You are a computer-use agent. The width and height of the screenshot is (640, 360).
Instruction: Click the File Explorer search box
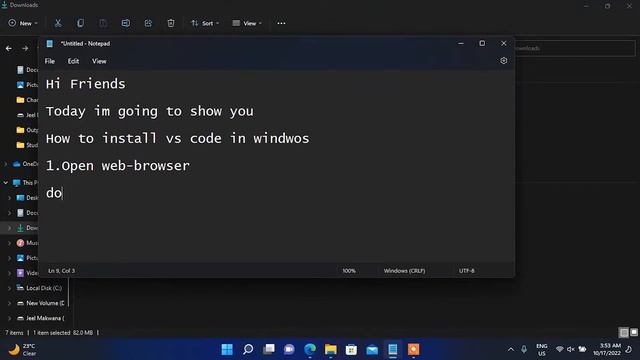[575, 48]
